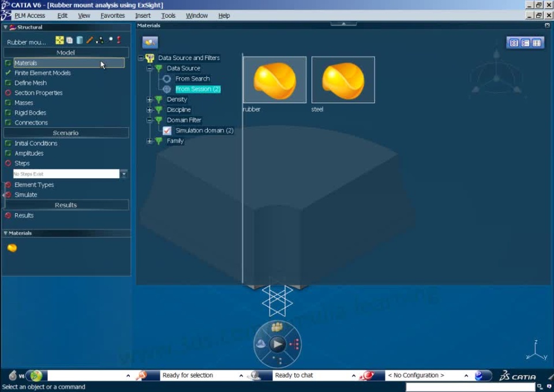
Task: Click the Connections status box
Action: pos(8,122)
